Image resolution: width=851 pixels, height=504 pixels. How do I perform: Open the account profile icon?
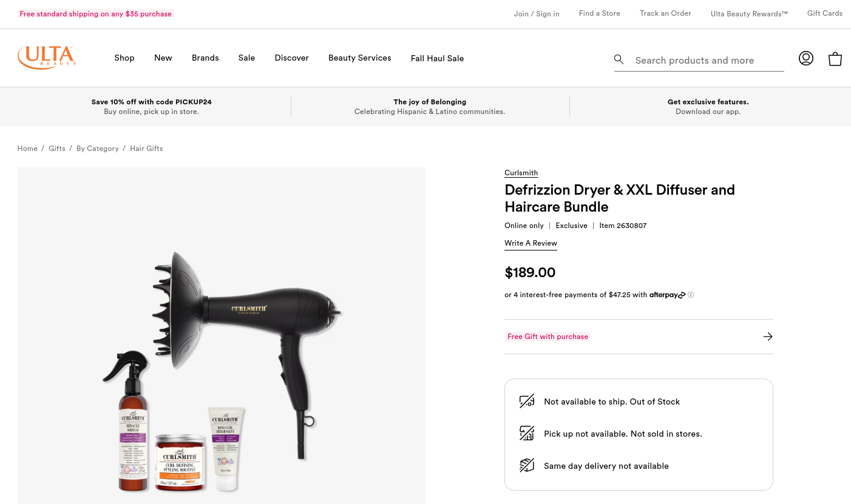(805, 58)
